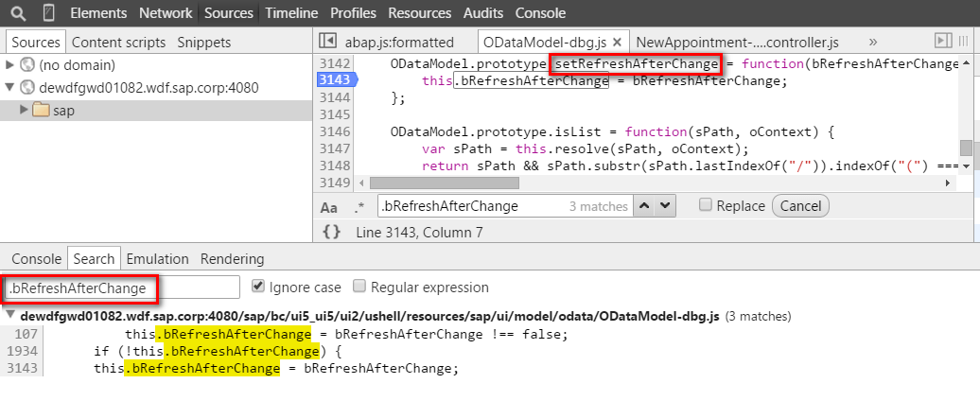Click the drawer search query input
This screenshot has width=980, height=401.
coord(123,288)
